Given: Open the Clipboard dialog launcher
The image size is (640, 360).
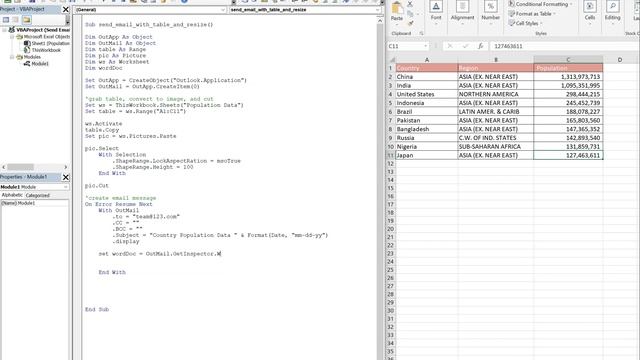Looking at the screenshot, I should pos(421,33).
